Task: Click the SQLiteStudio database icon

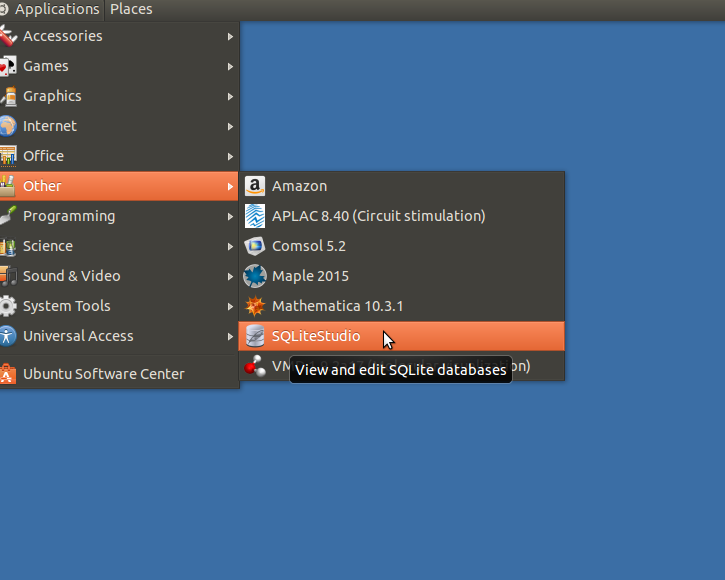Action: pos(255,336)
